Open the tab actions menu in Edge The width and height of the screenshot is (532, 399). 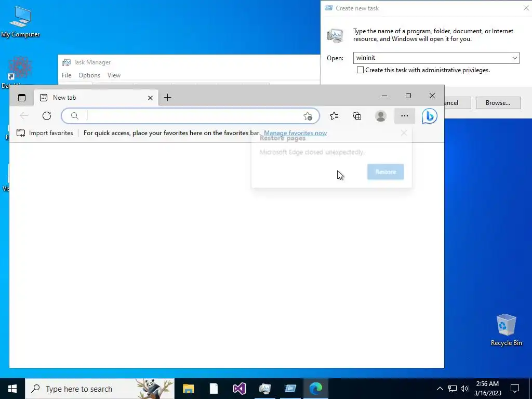point(22,98)
